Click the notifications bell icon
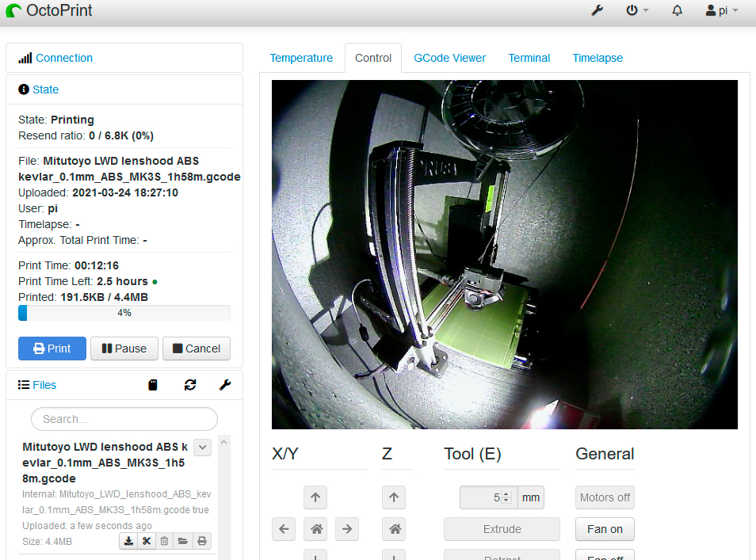 pyautogui.click(x=678, y=11)
